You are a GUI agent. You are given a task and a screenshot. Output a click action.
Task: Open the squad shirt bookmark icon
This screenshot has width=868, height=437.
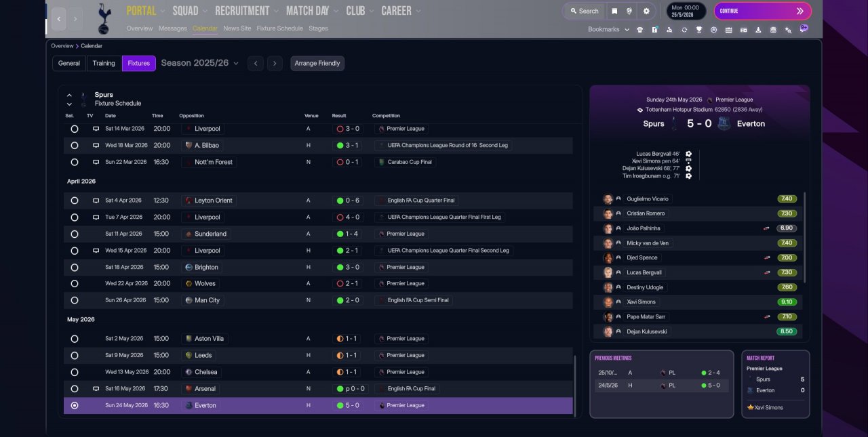click(639, 30)
